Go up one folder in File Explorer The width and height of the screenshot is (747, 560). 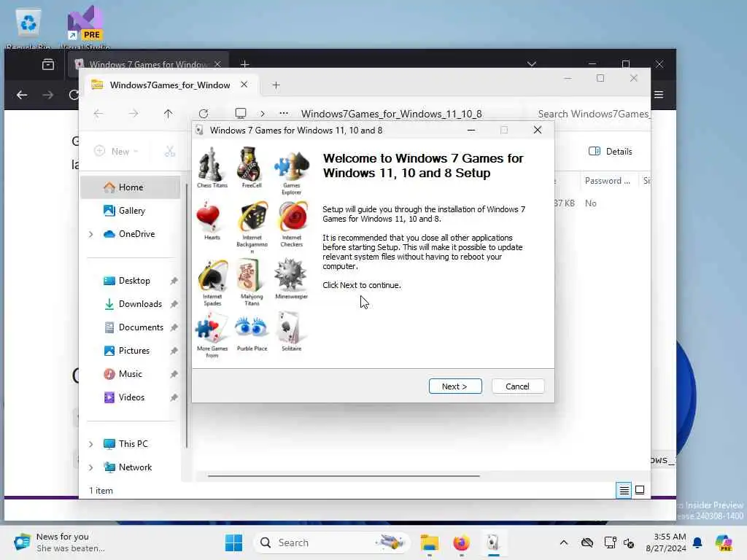click(169, 113)
